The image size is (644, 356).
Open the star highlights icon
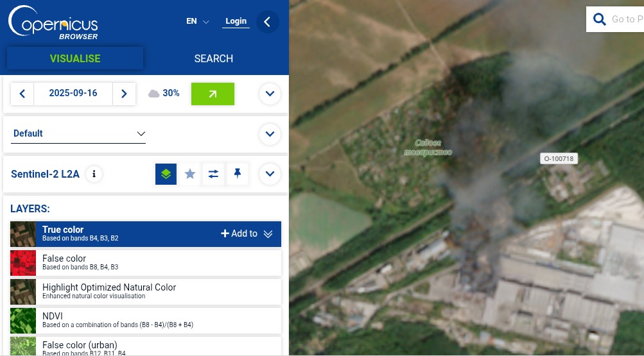[x=190, y=174]
